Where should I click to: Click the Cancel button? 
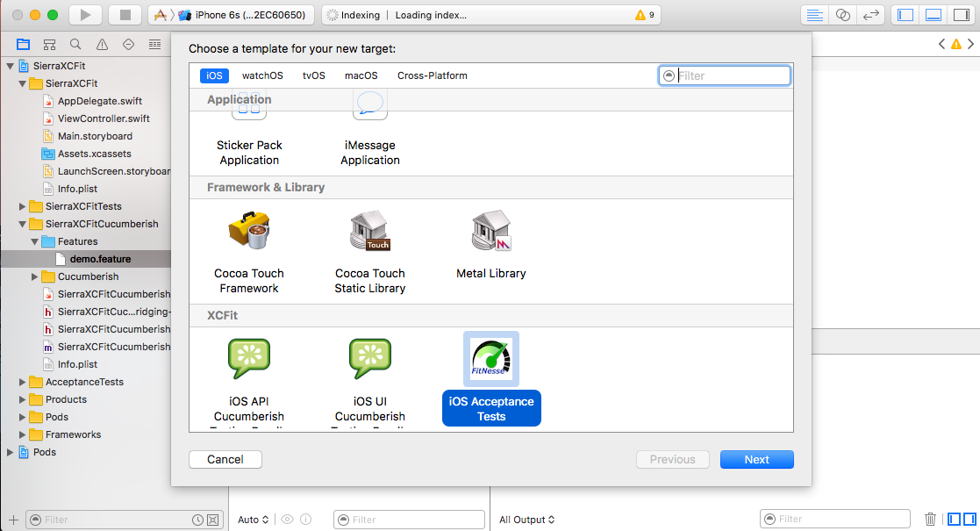click(x=225, y=459)
